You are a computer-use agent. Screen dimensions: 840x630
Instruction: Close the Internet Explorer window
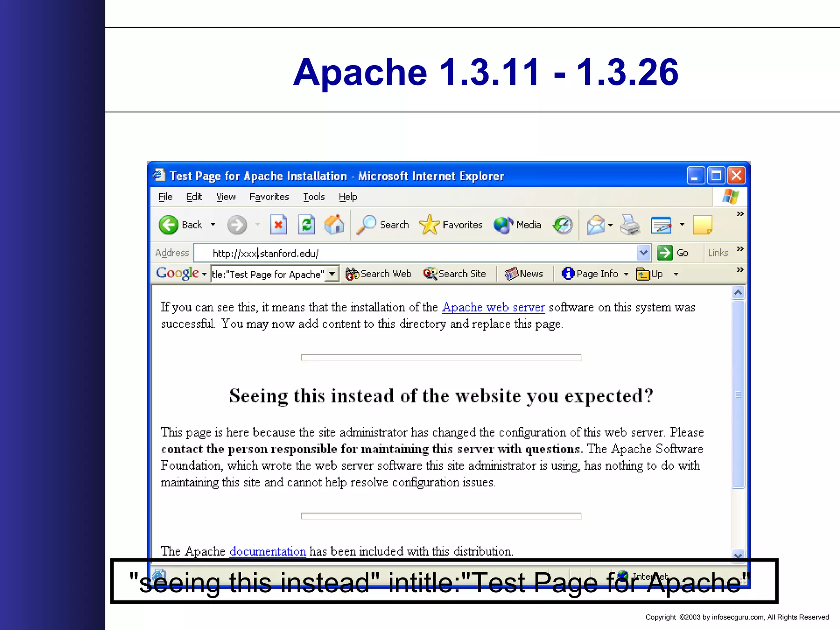(x=737, y=176)
